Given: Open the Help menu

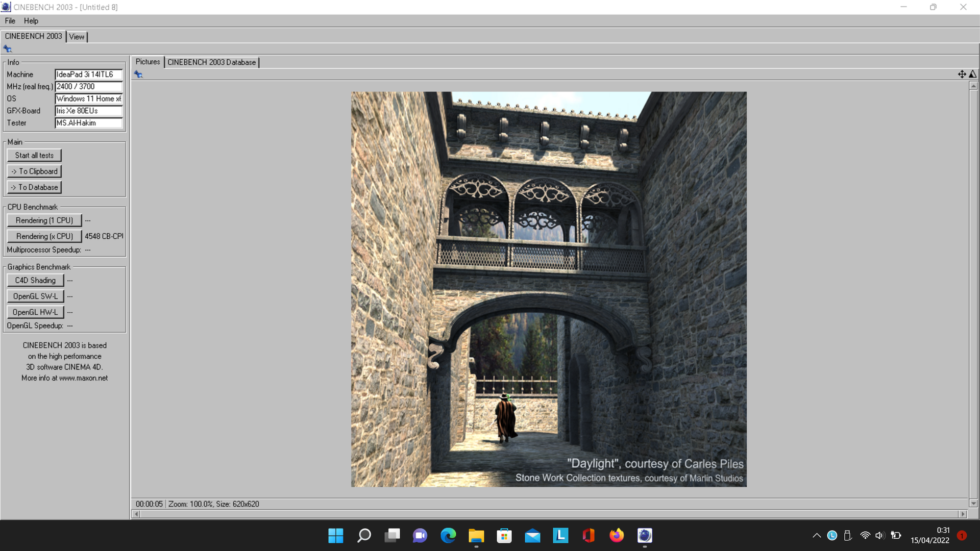Looking at the screenshot, I should pyautogui.click(x=31, y=21).
